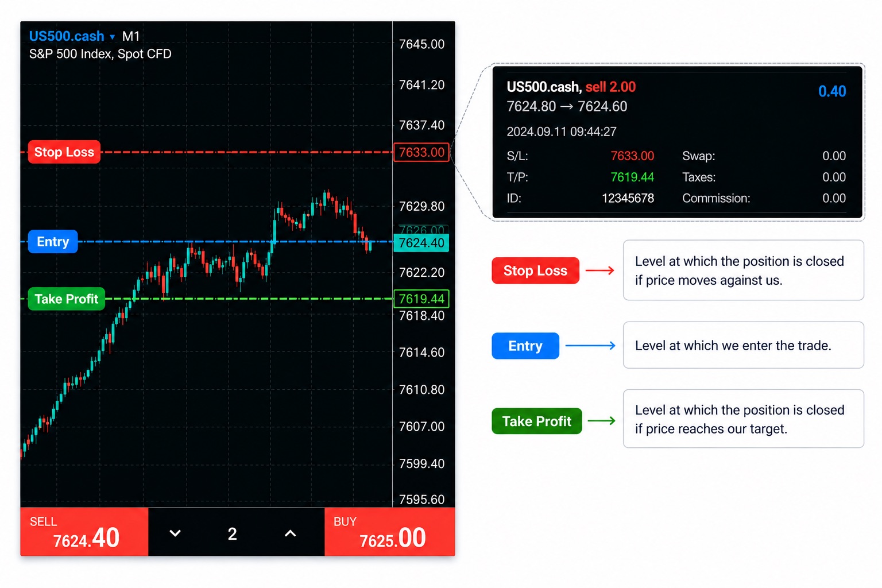The image size is (882, 588).
Task: Click the 7619.44 take profit price marker
Action: coord(421,299)
